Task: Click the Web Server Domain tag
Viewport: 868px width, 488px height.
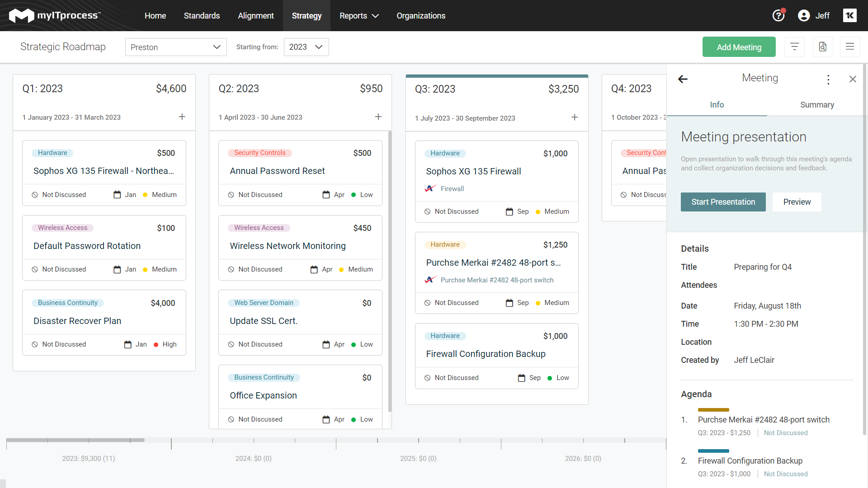Action: pyautogui.click(x=264, y=303)
